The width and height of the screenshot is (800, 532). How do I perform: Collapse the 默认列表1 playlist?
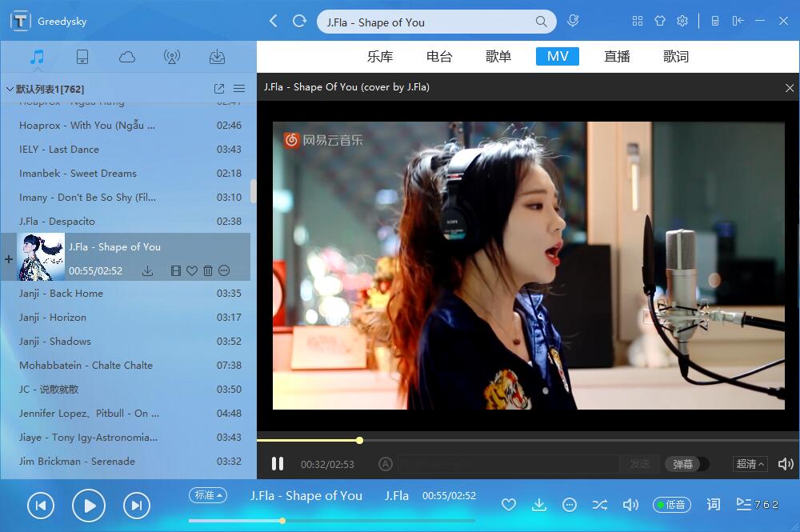[x=10, y=89]
